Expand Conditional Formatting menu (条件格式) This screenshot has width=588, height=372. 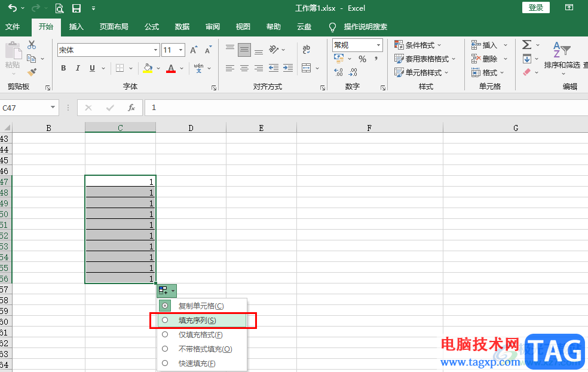[x=418, y=45]
